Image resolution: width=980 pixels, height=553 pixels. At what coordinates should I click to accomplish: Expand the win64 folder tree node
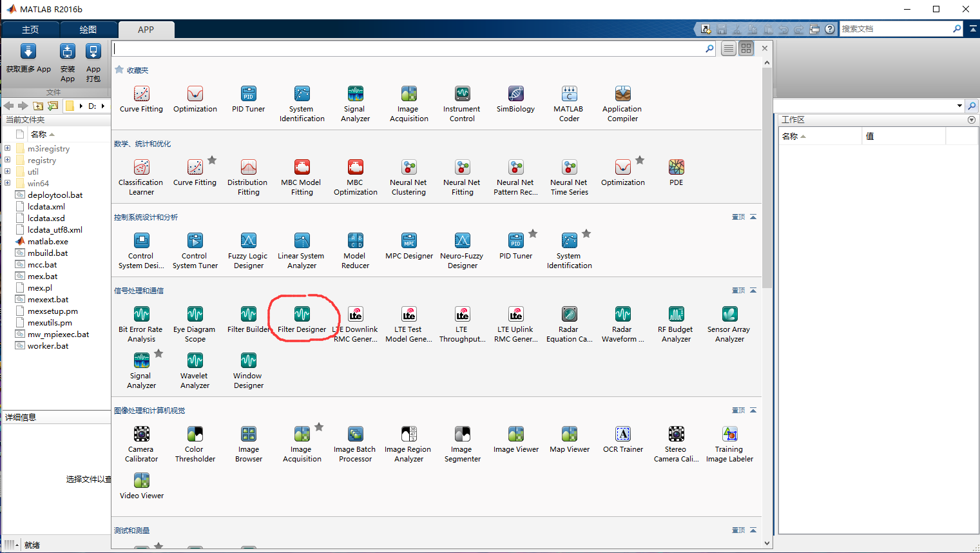click(x=7, y=183)
